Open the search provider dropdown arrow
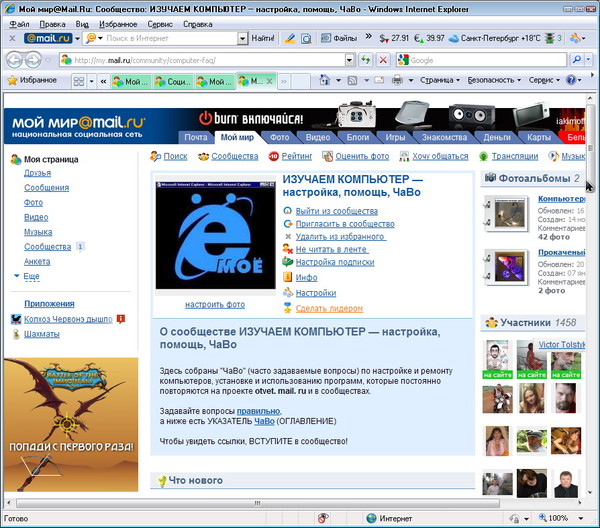Viewport: 600px width, 528px height. (x=589, y=59)
